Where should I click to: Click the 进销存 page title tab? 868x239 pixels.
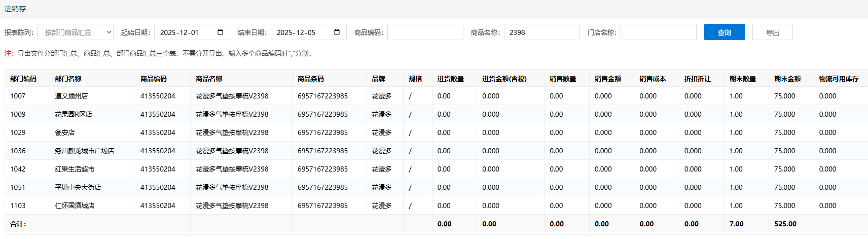15,9
